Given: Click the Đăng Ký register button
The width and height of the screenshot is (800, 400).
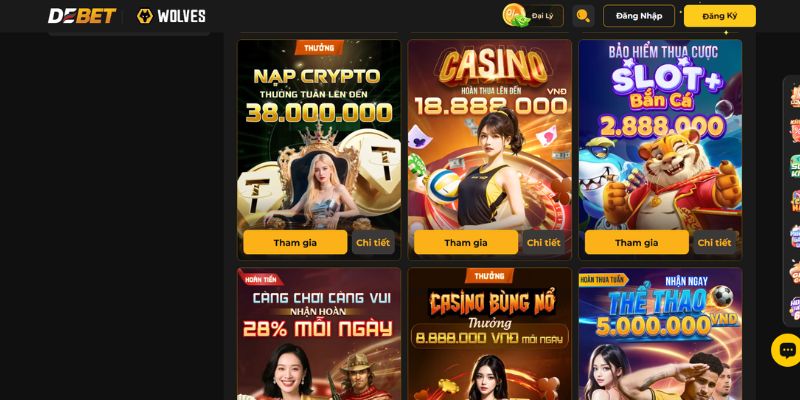Looking at the screenshot, I should click(719, 16).
